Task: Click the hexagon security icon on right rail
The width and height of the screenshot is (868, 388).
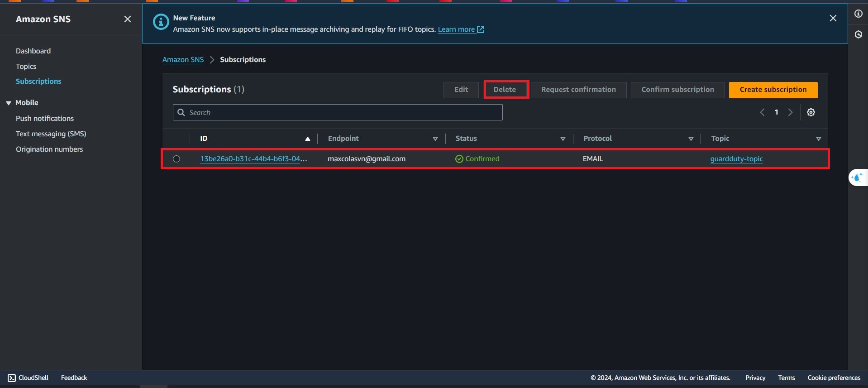Action: (x=858, y=34)
